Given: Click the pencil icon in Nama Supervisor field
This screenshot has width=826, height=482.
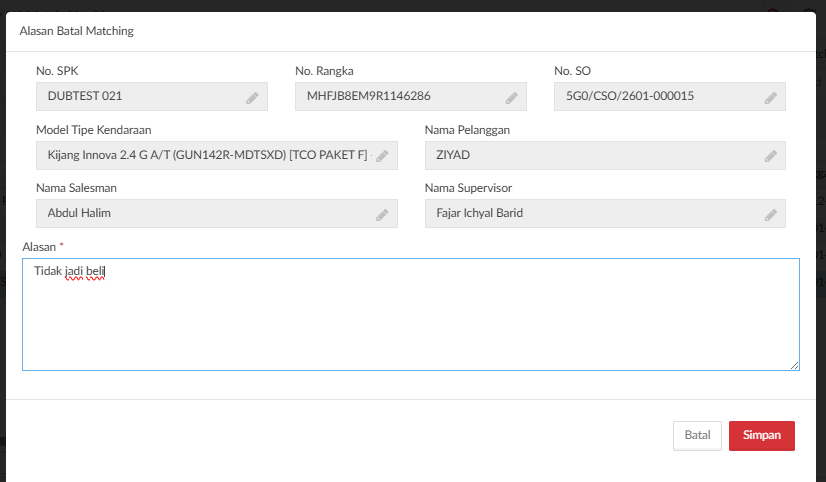Looking at the screenshot, I should (771, 214).
